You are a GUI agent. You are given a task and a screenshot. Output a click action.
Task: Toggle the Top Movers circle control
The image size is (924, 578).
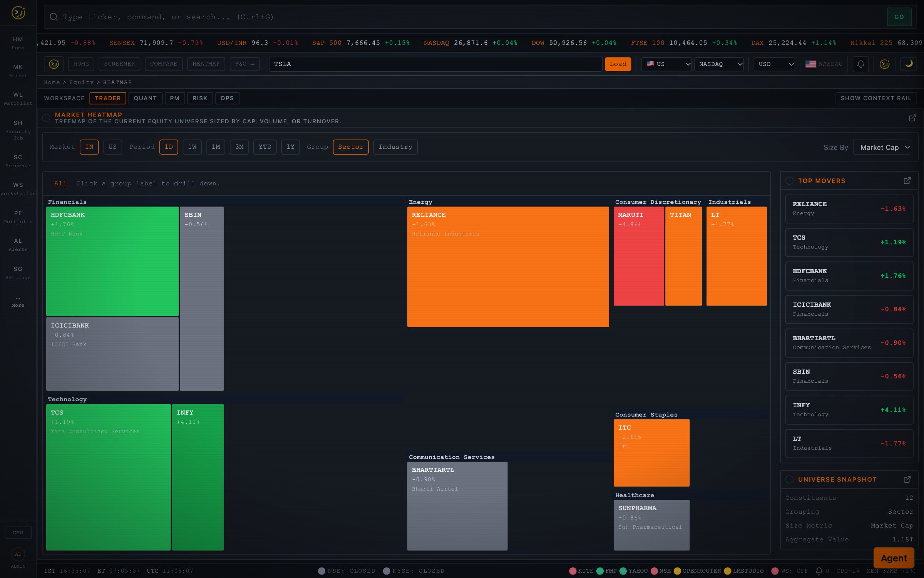click(x=789, y=181)
